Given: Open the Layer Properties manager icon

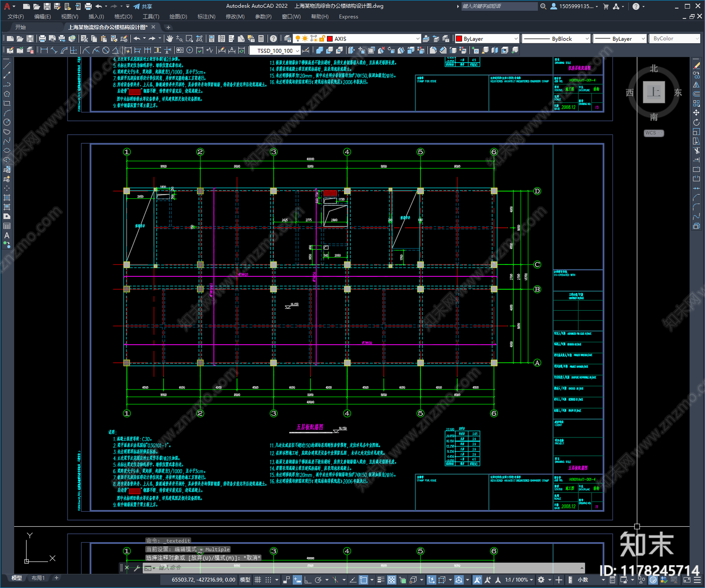Looking at the screenshot, I should (x=288, y=39).
